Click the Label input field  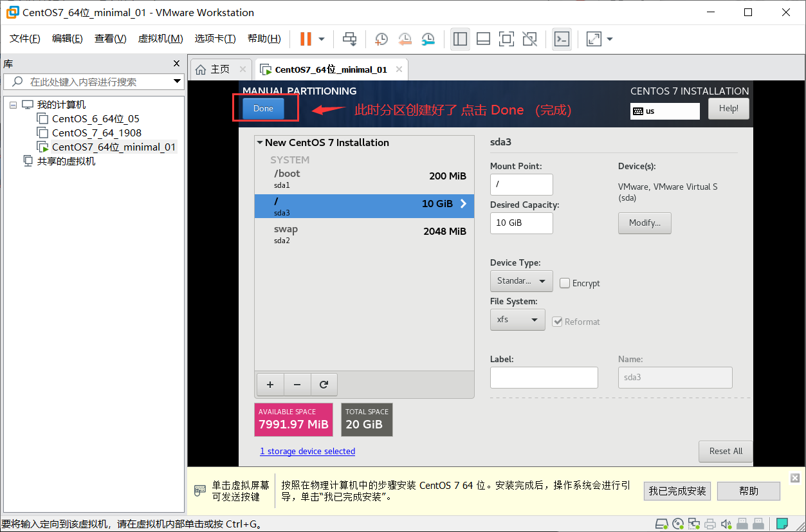(544, 377)
